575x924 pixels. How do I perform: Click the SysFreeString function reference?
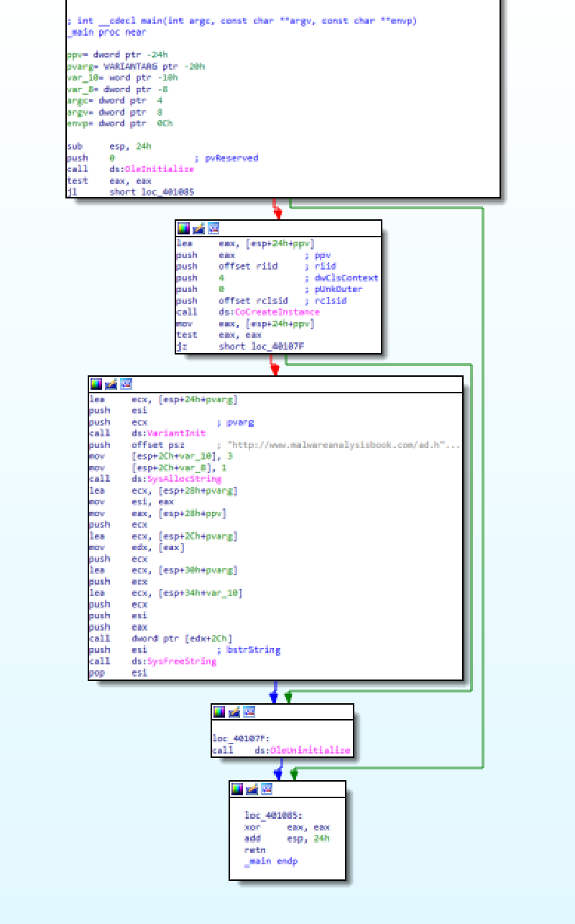tap(181, 661)
